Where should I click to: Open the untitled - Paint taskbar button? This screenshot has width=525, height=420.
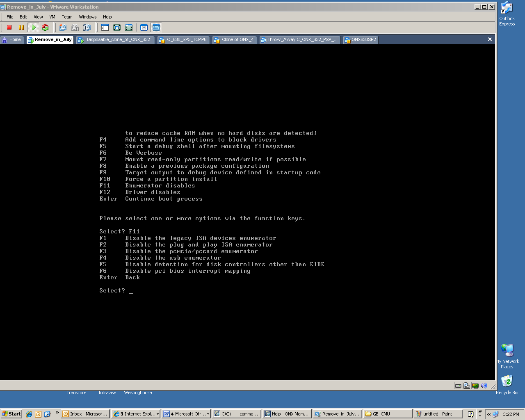(437, 414)
